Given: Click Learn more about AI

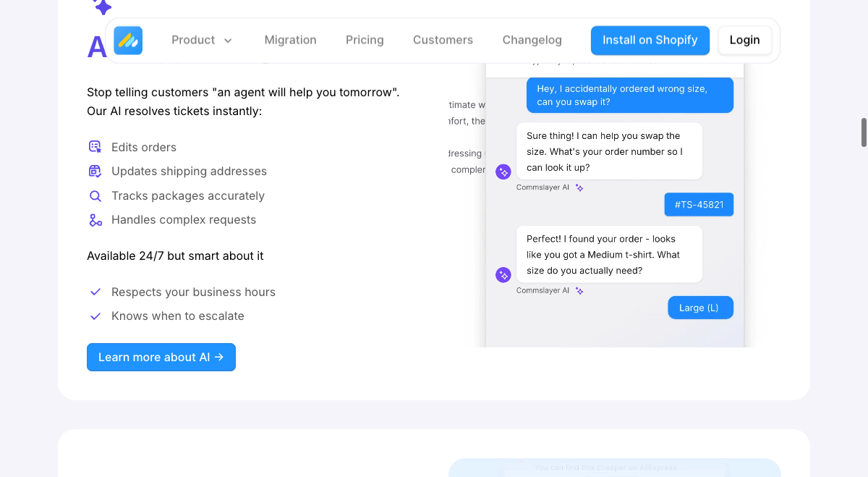Looking at the screenshot, I should [161, 357].
